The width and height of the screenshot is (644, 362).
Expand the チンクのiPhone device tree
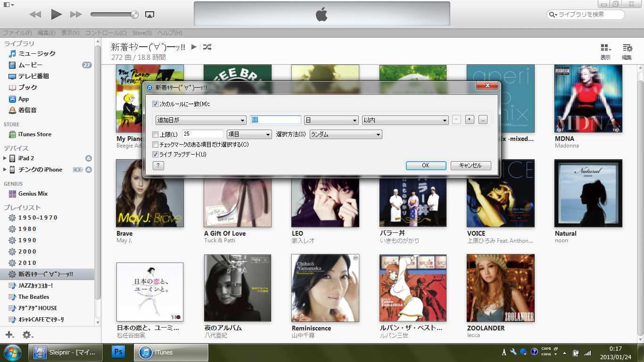pos(5,170)
